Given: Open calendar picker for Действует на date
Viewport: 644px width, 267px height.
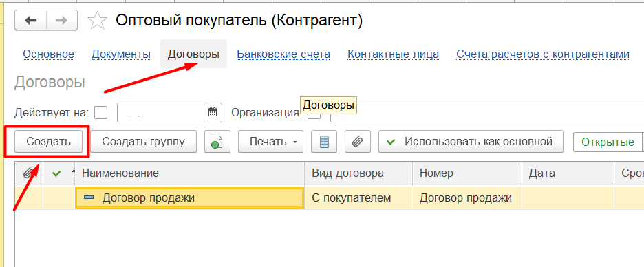Looking at the screenshot, I should click(213, 113).
